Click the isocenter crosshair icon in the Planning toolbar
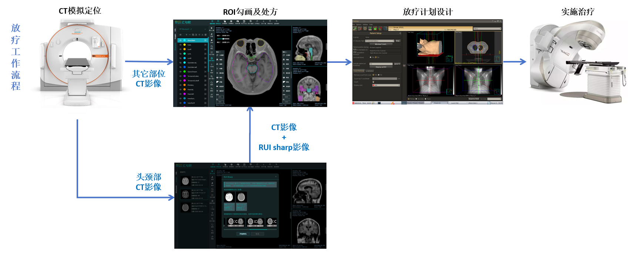 click(365, 28)
